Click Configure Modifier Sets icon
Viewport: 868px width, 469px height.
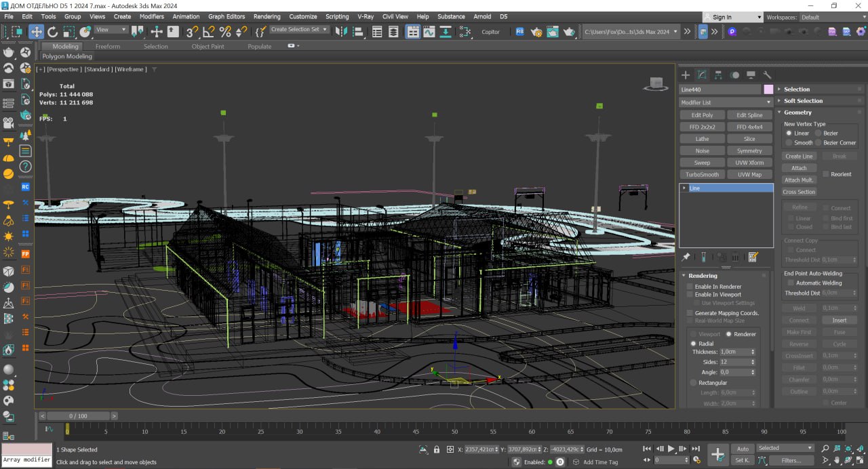click(753, 258)
